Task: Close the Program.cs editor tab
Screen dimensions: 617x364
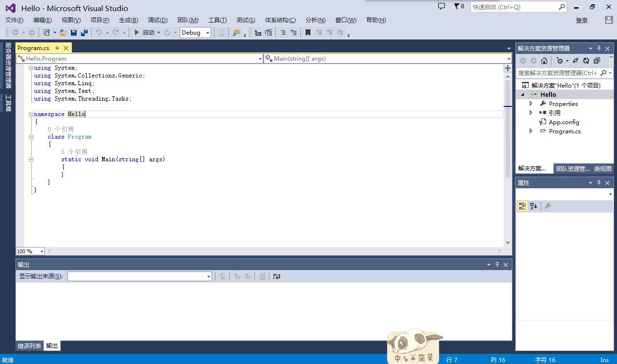Action: [66, 48]
